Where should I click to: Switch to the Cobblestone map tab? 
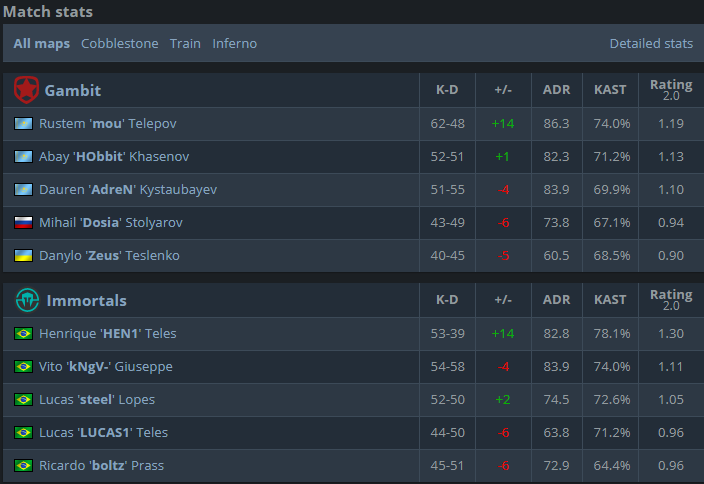point(119,44)
